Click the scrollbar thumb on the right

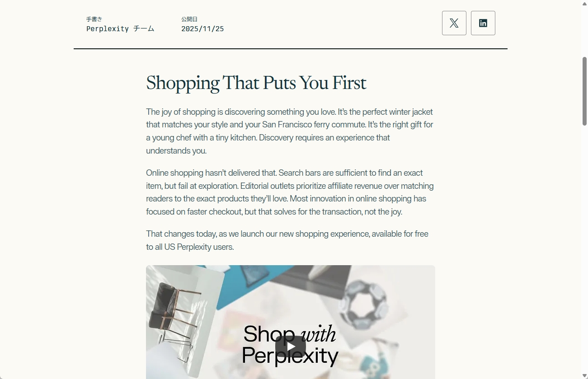coord(585,90)
